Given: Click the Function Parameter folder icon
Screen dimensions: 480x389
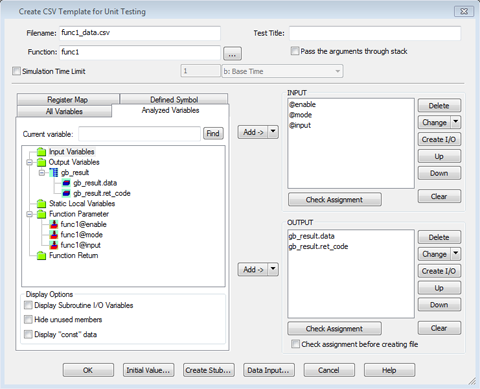Looking at the screenshot, I should [41, 214].
